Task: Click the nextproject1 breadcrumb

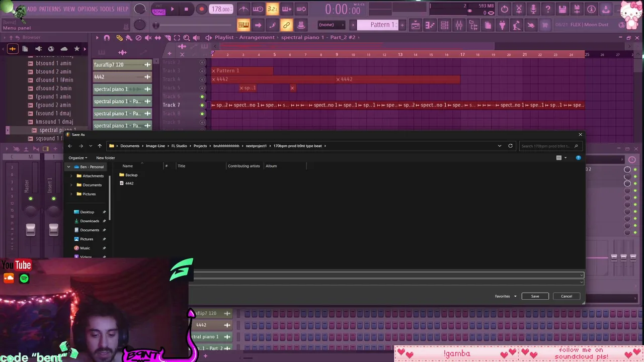Action: click(256, 146)
